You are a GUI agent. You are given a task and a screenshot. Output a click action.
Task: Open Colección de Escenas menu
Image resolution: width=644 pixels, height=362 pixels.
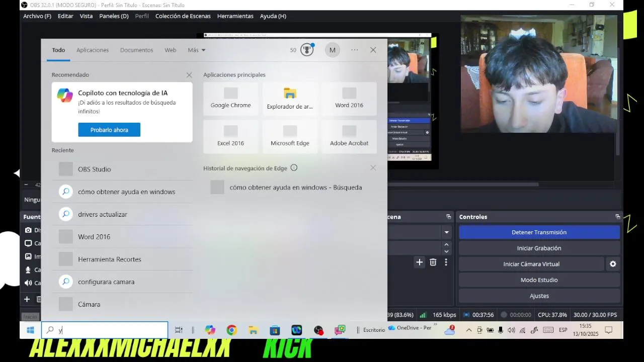tap(183, 16)
